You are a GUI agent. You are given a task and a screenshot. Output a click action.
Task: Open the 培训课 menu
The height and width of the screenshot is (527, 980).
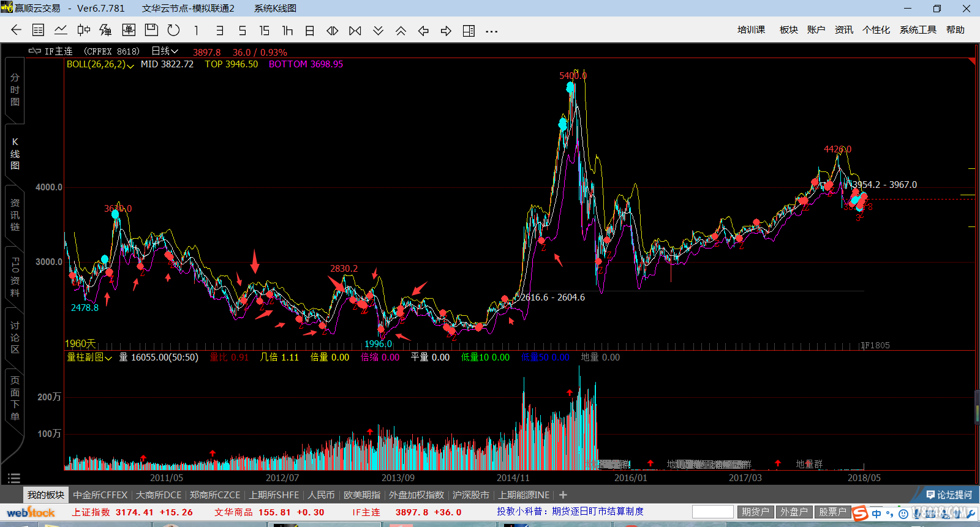(751, 30)
